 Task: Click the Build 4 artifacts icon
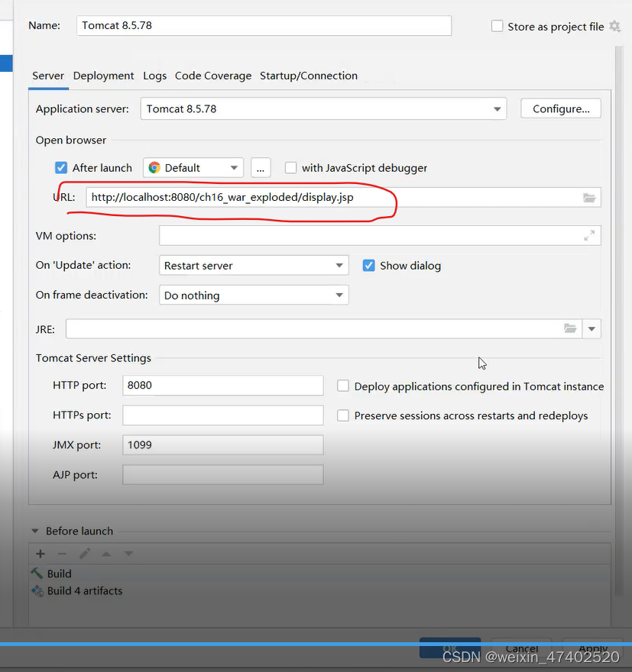click(x=37, y=591)
